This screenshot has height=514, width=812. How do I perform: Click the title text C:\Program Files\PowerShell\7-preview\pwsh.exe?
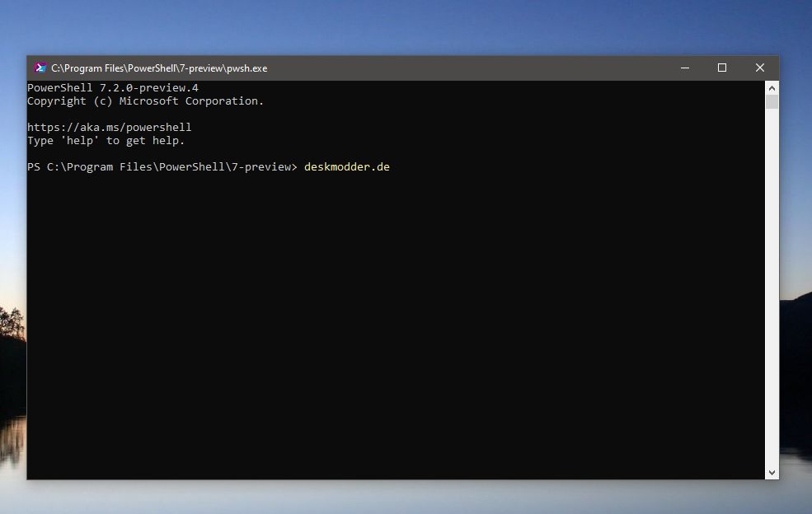coord(159,68)
